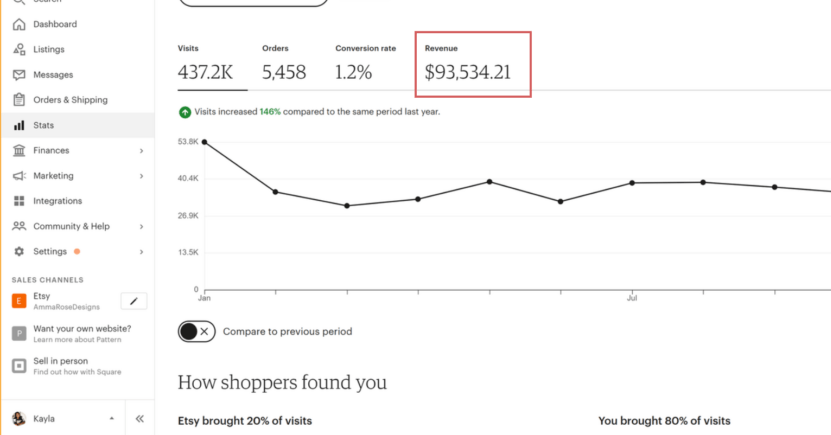Expand the Settings submenu chevron

(x=142, y=252)
